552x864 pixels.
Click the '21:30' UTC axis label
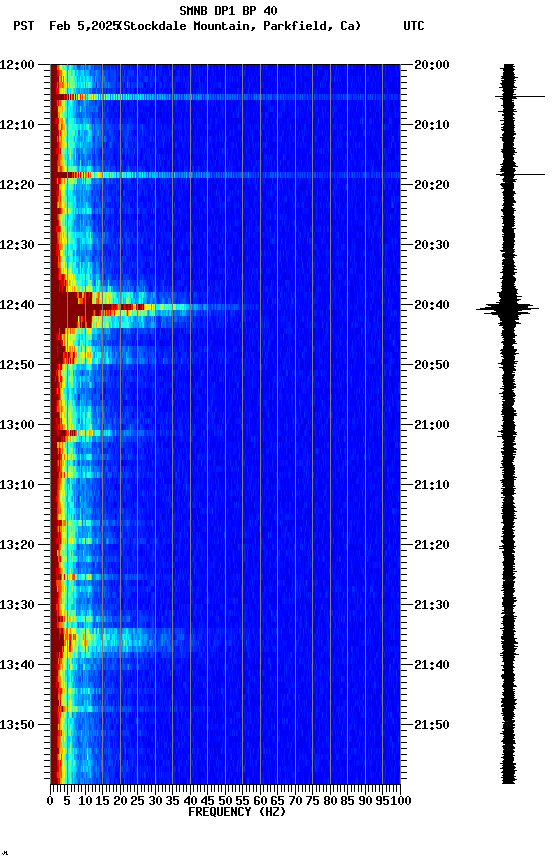[432, 605]
